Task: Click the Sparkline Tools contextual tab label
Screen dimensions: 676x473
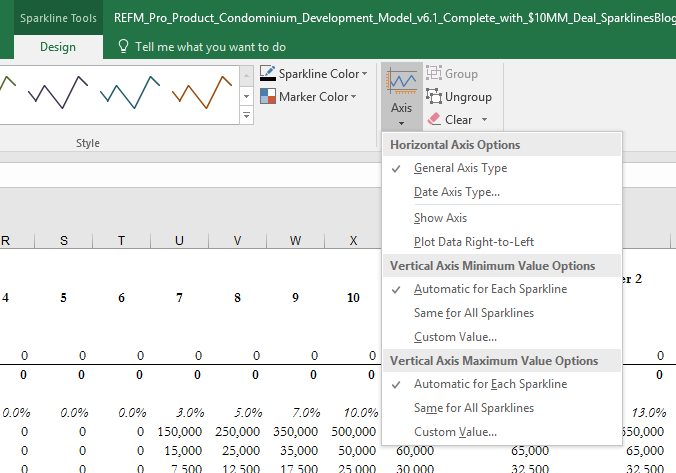Action: pyautogui.click(x=58, y=18)
